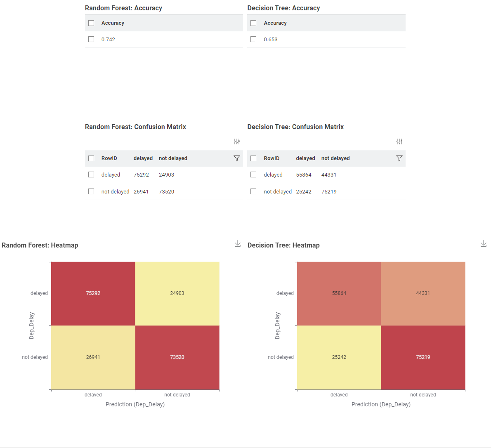This screenshot has height=448, width=491.
Task: Open Decision Tree confusion matrix settings icon
Action: pos(399,141)
